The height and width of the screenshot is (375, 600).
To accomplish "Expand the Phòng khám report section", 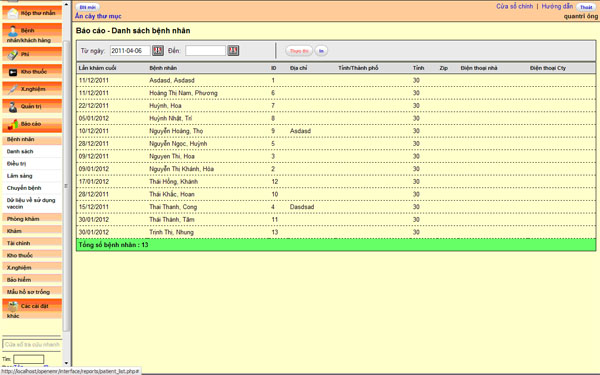I will 32,219.
